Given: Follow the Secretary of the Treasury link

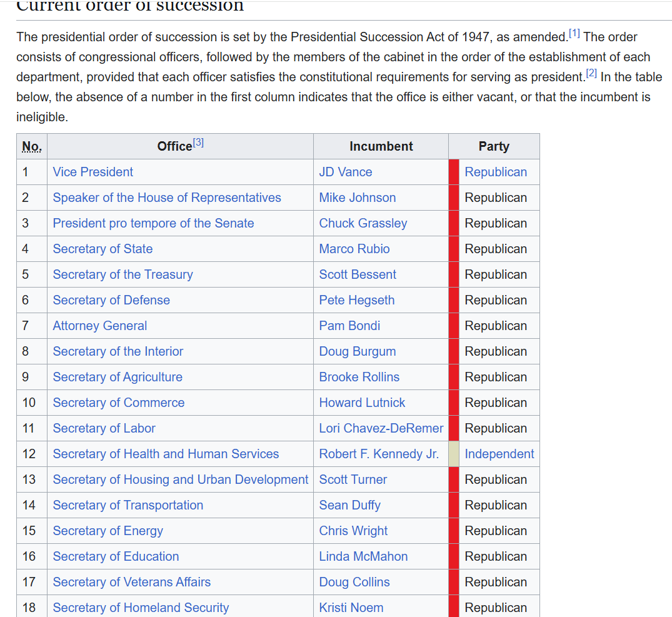Looking at the screenshot, I should (123, 274).
